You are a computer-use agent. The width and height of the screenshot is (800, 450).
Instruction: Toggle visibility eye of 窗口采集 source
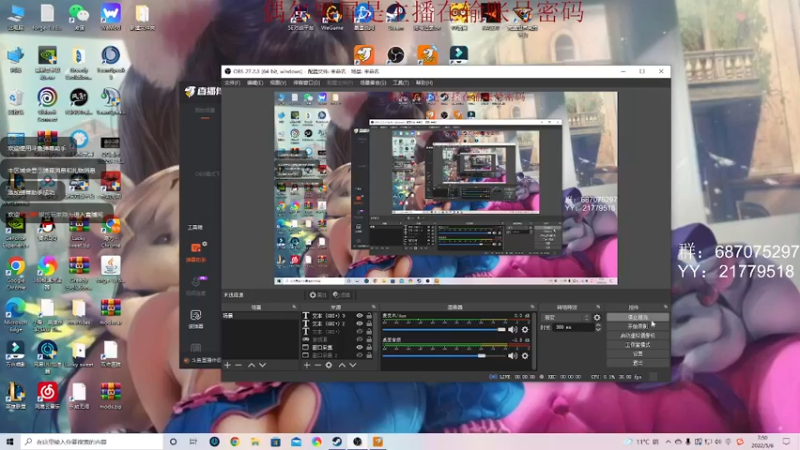pyautogui.click(x=360, y=347)
